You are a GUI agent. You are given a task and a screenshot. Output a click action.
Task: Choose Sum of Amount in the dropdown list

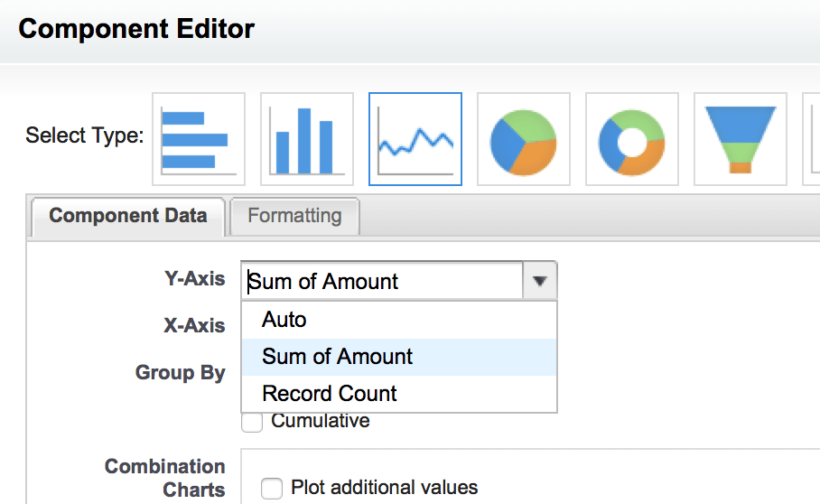399,357
